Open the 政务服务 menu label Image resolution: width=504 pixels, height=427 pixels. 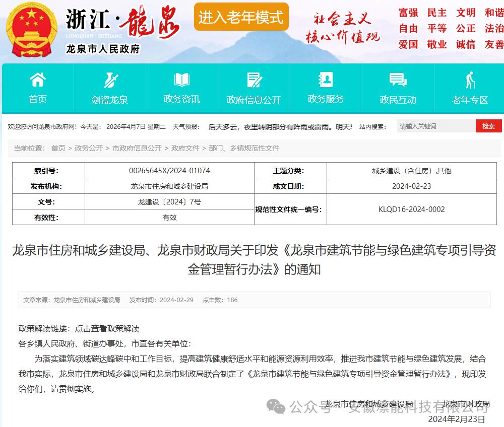pos(326,99)
